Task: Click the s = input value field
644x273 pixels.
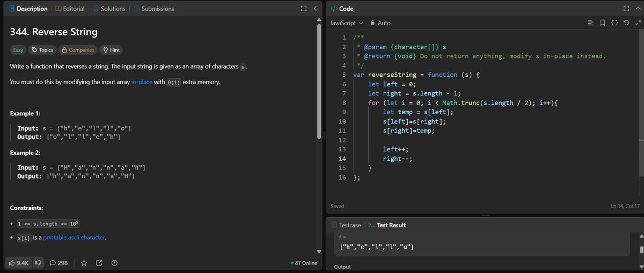Action: pos(482,247)
